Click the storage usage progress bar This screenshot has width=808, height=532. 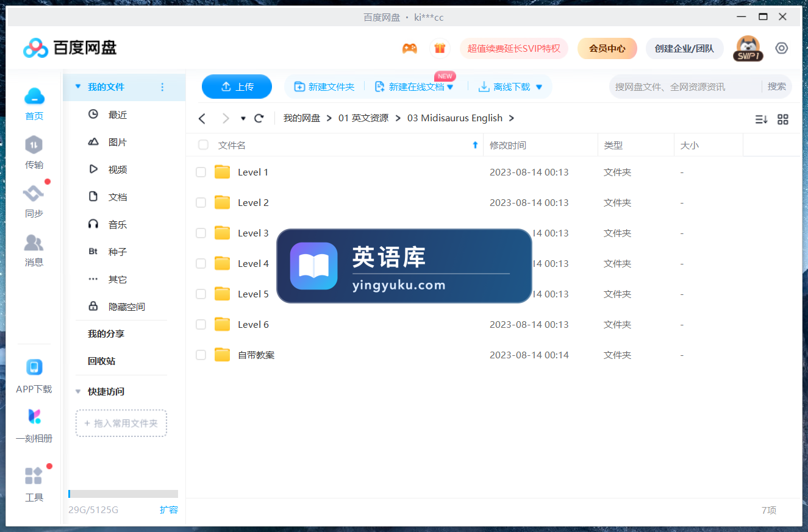(x=123, y=494)
